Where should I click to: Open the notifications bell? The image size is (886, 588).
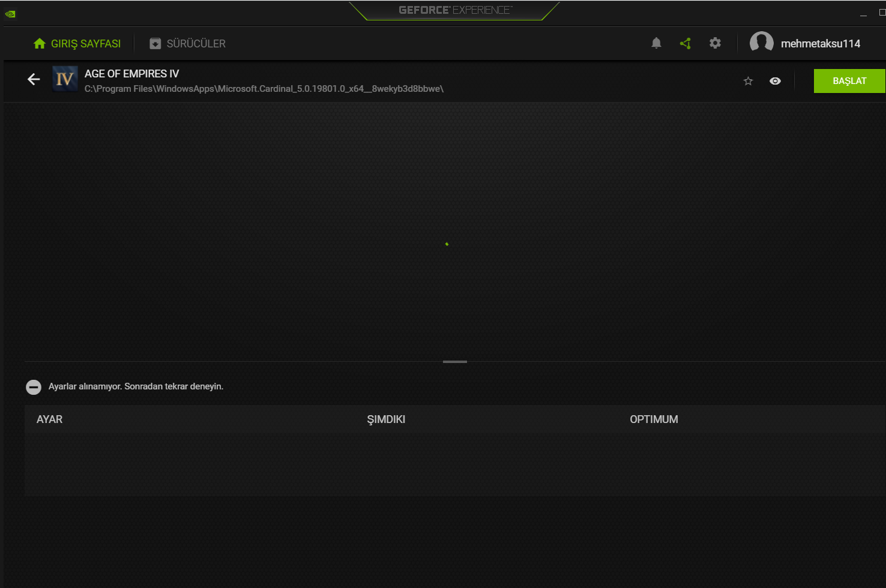[656, 43]
